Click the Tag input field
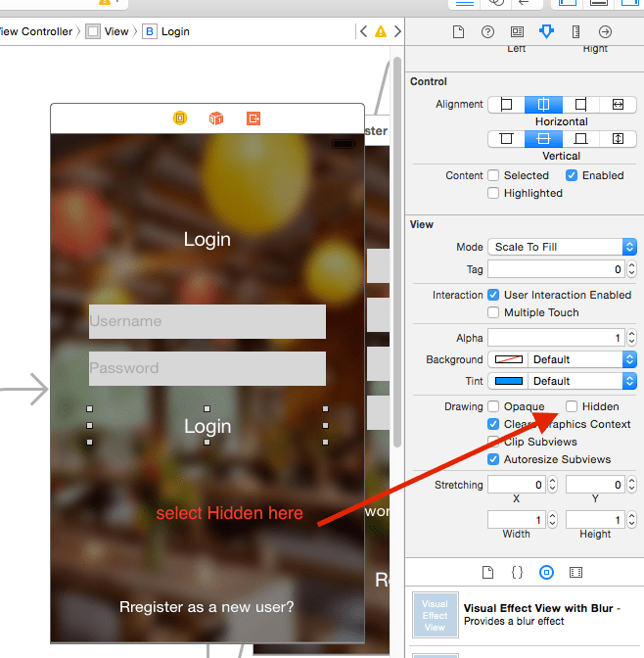644x658 pixels. [556, 269]
